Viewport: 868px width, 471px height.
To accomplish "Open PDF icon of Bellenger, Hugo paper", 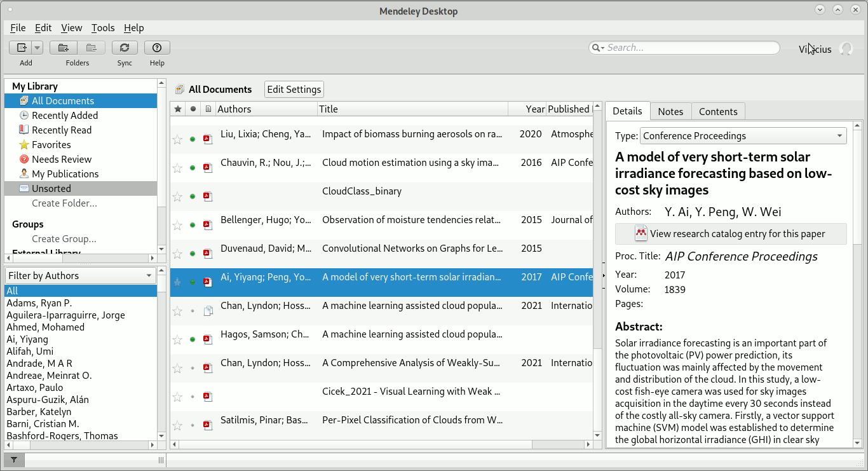I will pyautogui.click(x=208, y=225).
